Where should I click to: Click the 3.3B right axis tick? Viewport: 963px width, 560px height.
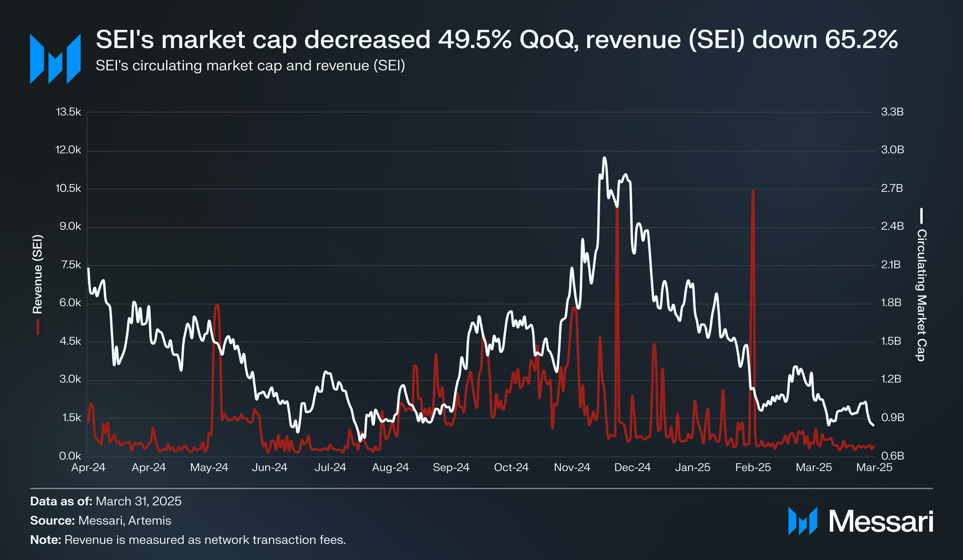pos(892,112)
